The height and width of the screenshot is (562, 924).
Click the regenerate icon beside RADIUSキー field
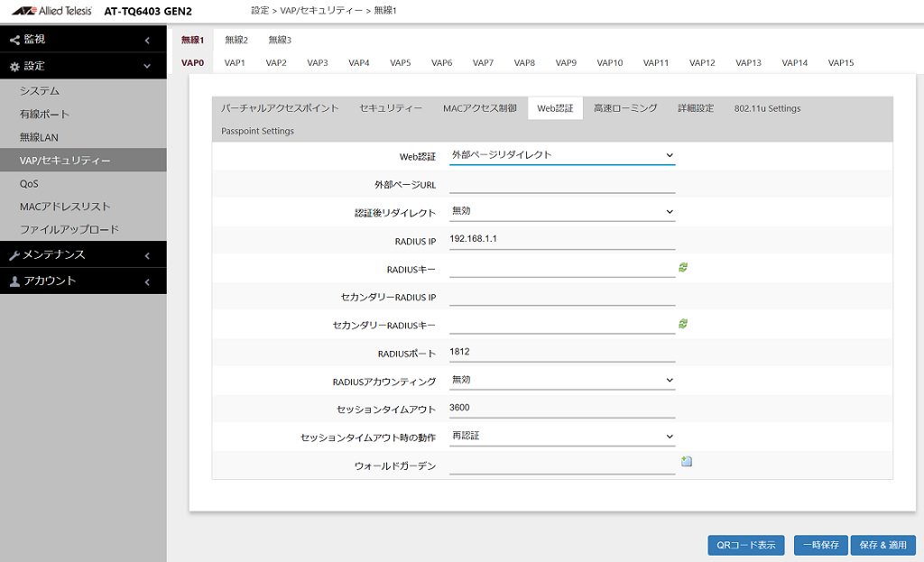click(x=683, y=267)
